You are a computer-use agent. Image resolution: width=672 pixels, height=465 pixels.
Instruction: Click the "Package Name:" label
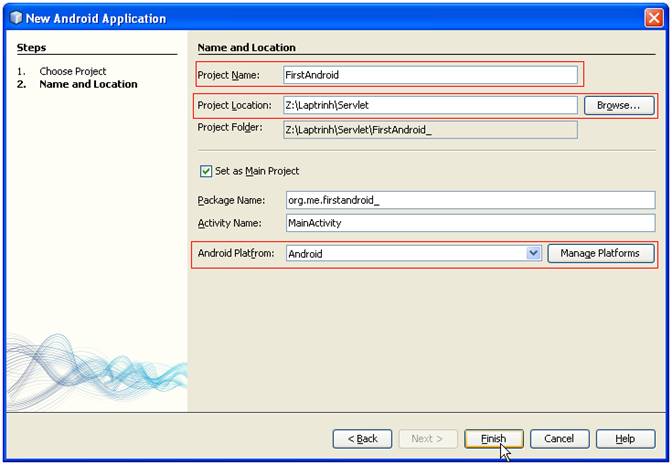[x=231, y=201]
